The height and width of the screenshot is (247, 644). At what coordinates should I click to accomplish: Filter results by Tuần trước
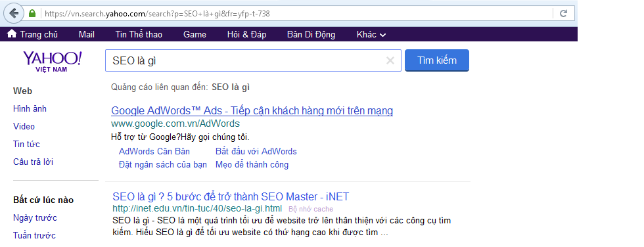click(34, 236)
